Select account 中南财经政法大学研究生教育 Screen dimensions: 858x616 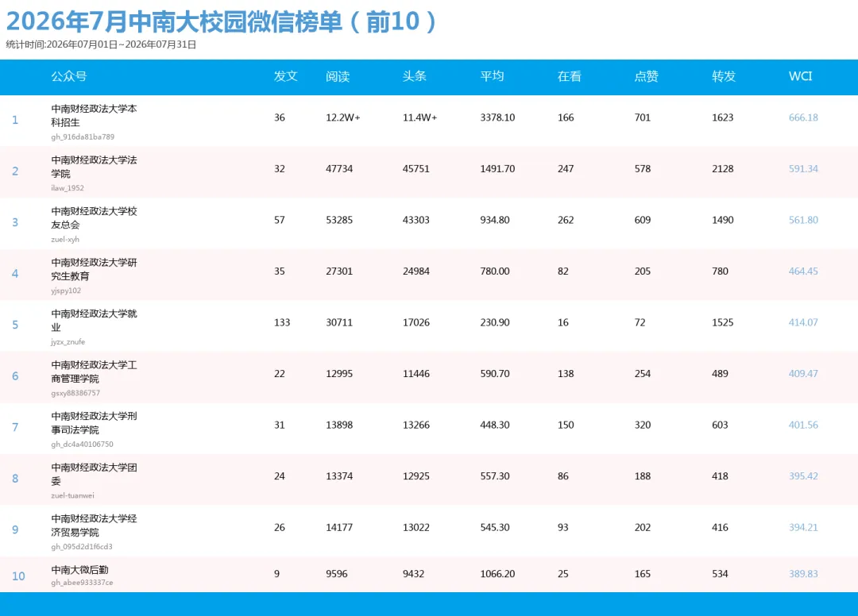[x=94, y=269]
